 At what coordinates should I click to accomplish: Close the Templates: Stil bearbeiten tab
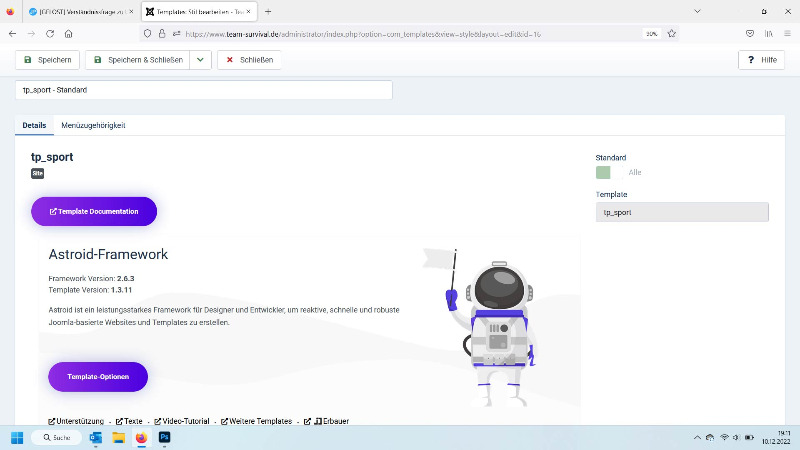[248, 11]
